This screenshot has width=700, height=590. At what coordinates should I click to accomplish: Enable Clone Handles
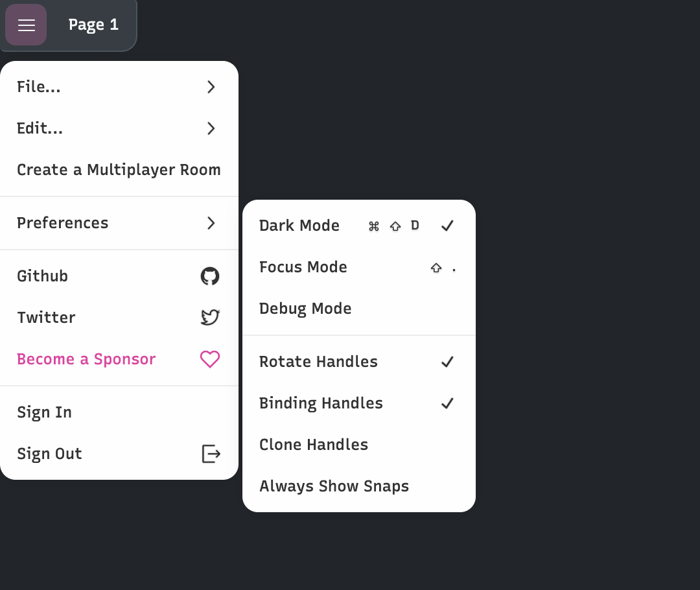coord(314,445)
